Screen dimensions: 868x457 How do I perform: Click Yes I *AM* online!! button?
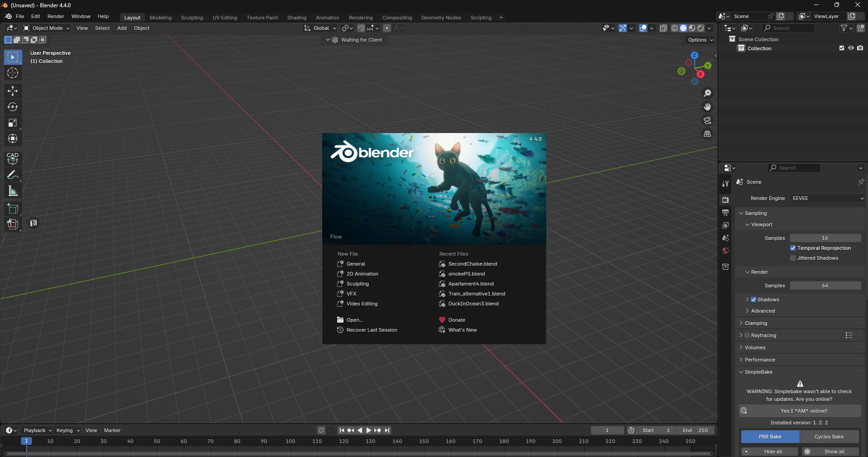(x=800, y=411)
